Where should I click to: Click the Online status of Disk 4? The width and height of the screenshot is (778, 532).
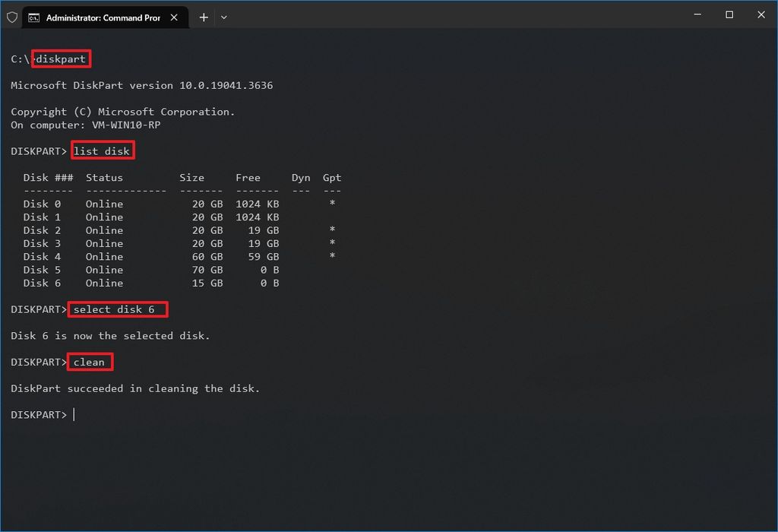(x=104, y=256)
